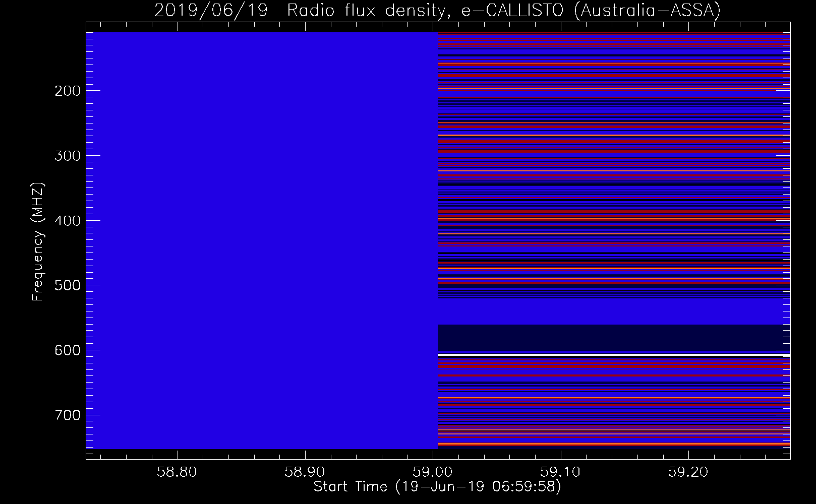Click the 58.80 time tick label
The image size is (816, 504).
177,472
